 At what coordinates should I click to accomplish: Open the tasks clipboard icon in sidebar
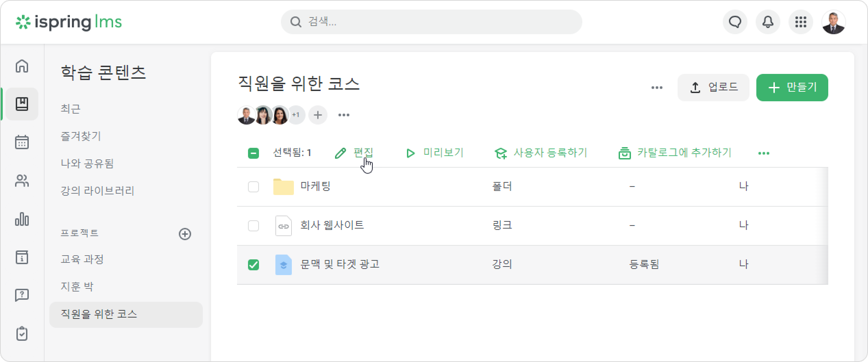point(22,334)
